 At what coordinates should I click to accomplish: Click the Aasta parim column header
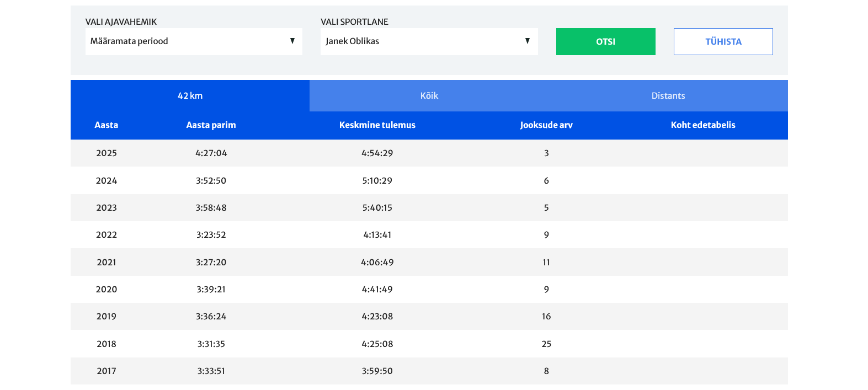click(211, 125)
